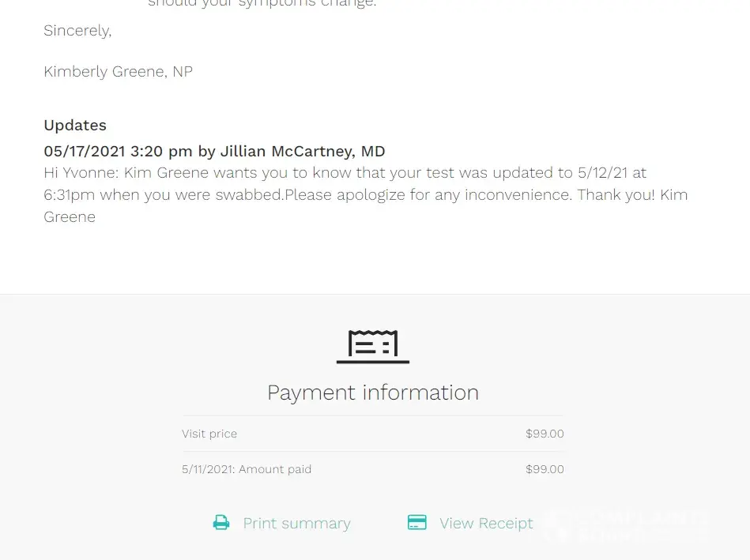
Task: Click the Amount paid $99.00 value
Action: click(545, 469)
